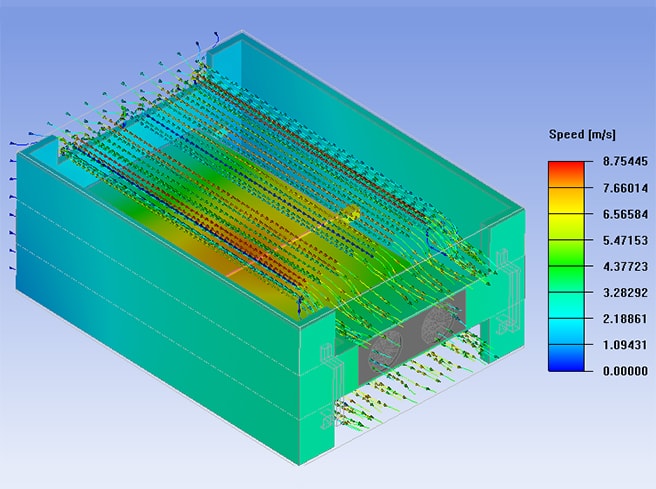Click the 'Speed [m/s]' legend title
656x489 pixels.
click(x=582, y=135)
